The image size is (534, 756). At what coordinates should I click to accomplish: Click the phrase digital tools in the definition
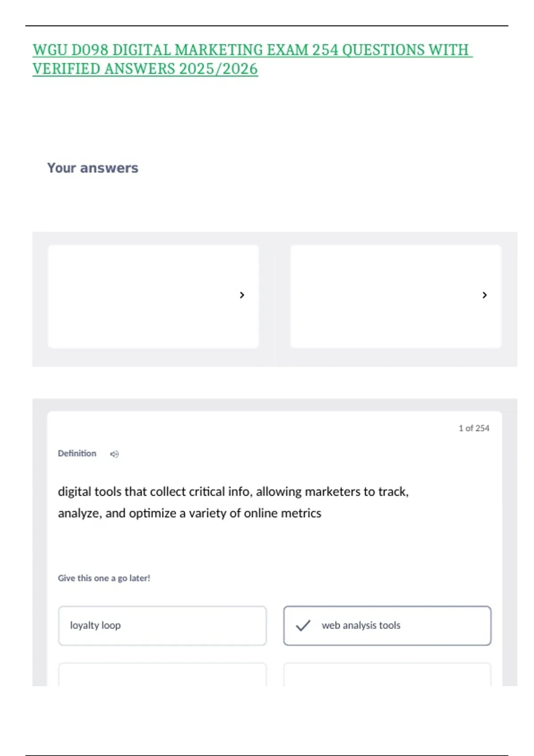tap(89, 492)
